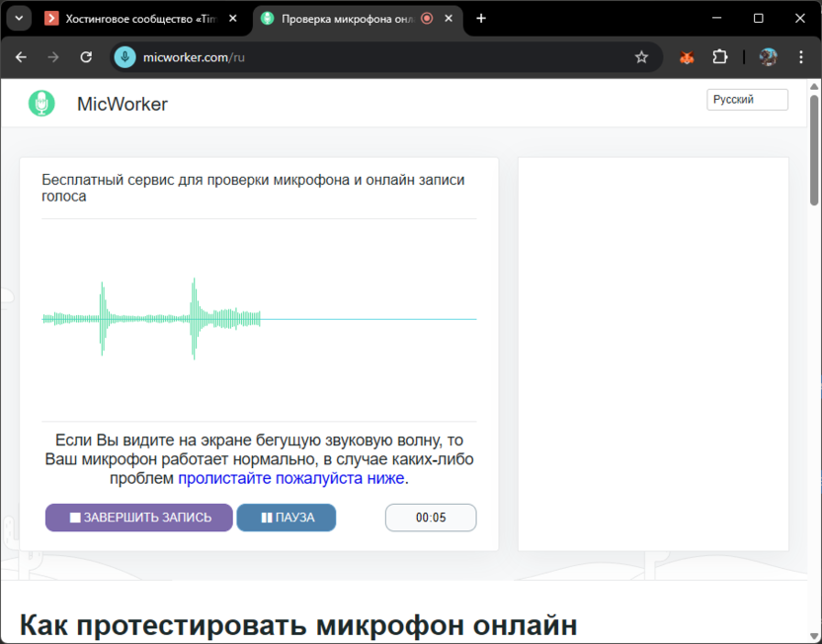Minimize the browser window
This screenshot has height=644, width=822.
tap(717, 19)
